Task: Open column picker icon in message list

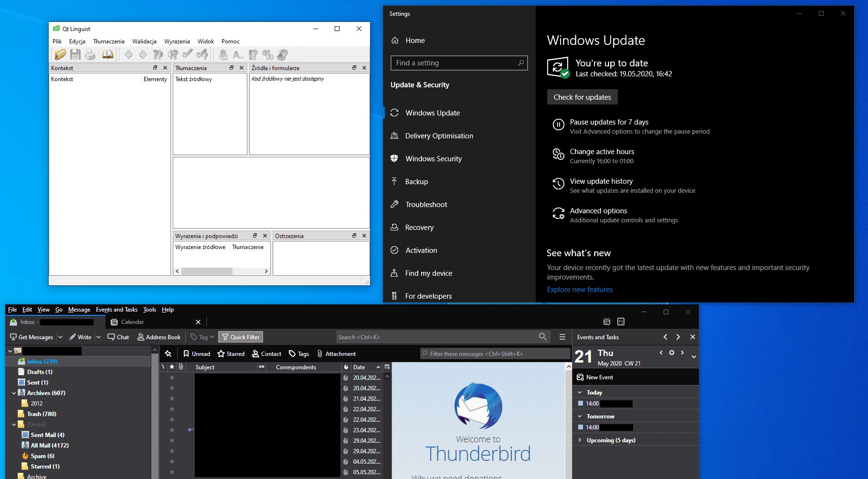Action: (387, 367)
